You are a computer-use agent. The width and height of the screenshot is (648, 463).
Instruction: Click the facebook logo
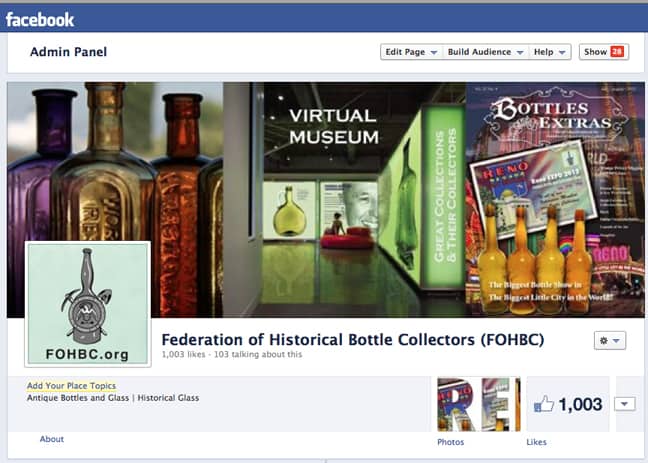coord(40,20)
